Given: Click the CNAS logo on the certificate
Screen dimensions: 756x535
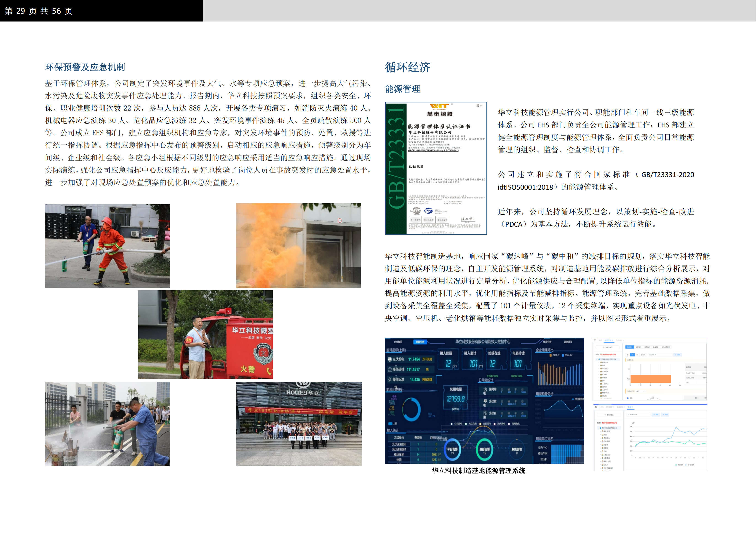Looking at the screenshot, I should point(428,211).
